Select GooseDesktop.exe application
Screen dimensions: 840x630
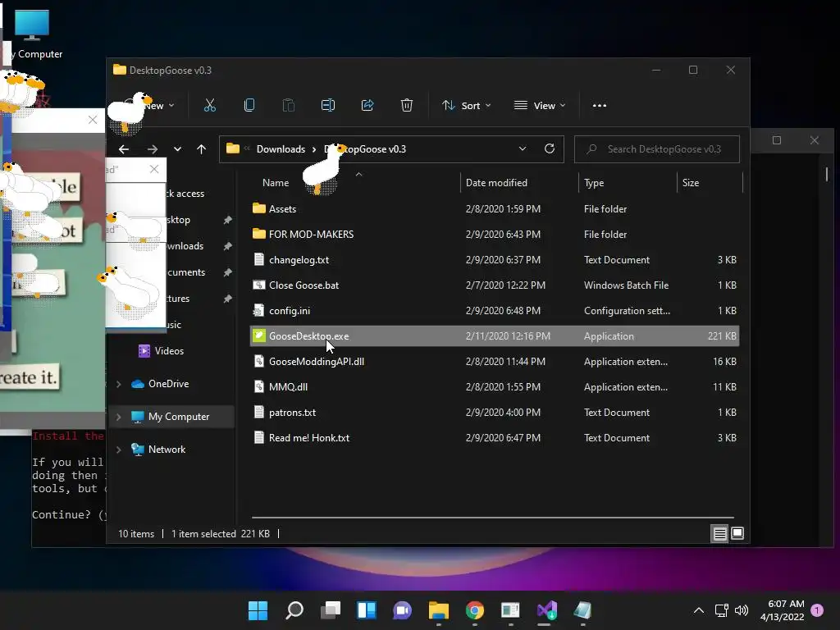click(495, 336)
